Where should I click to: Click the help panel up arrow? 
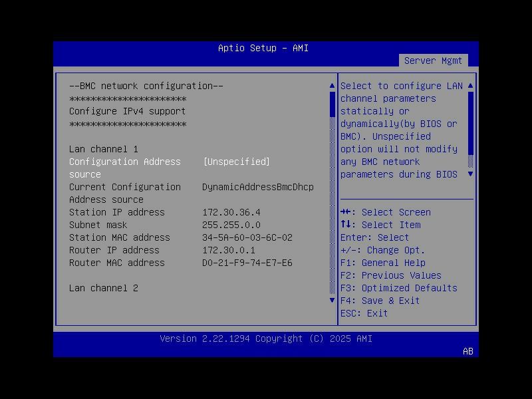(x=470, y=85)
